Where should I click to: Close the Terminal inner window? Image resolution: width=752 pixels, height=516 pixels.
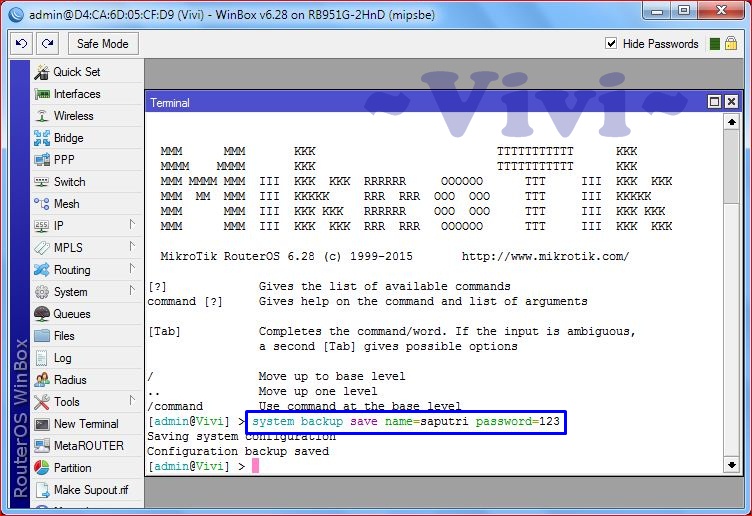pos(731,102)
